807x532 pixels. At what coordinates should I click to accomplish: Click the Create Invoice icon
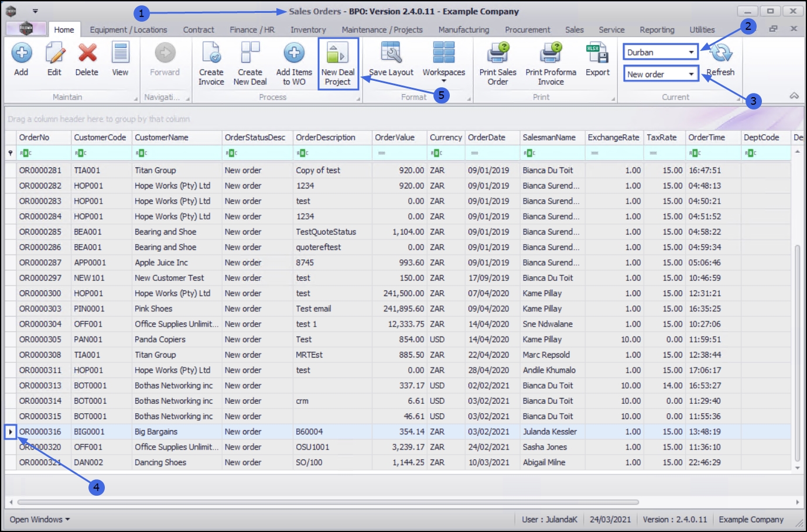(x=211, y=53)
